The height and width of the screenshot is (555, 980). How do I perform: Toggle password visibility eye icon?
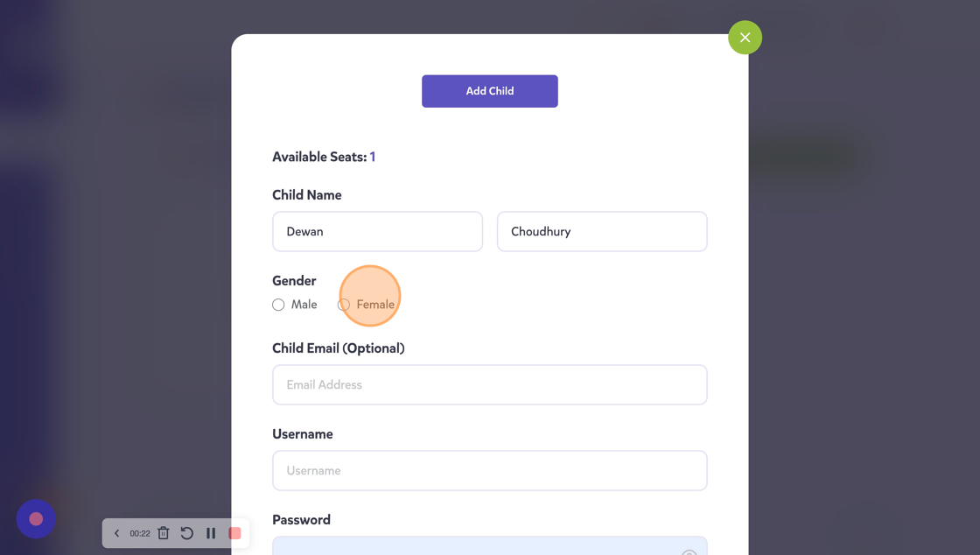click(689, 551)
